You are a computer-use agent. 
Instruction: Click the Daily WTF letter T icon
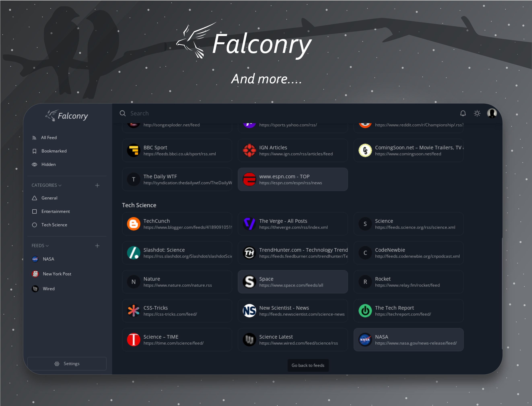pyautogui.click(x=134, y=179)
